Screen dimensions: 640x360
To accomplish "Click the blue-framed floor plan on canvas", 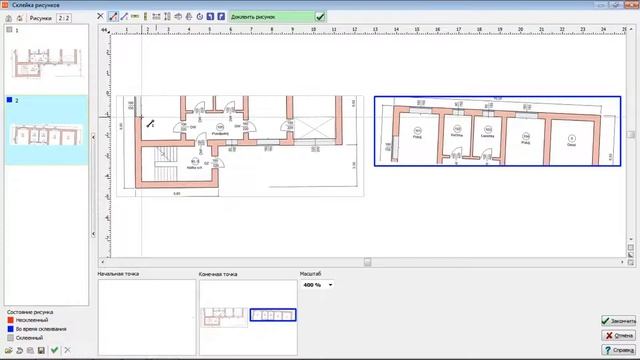I will click(498, 131).
